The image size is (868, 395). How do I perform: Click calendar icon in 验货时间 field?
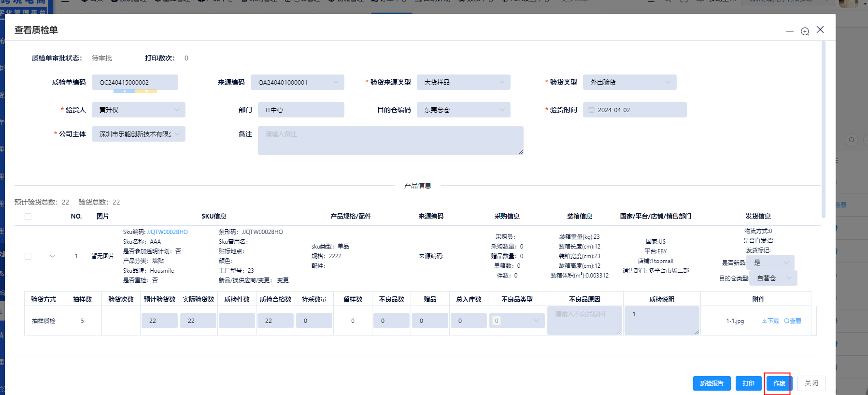tap(591, 110)
